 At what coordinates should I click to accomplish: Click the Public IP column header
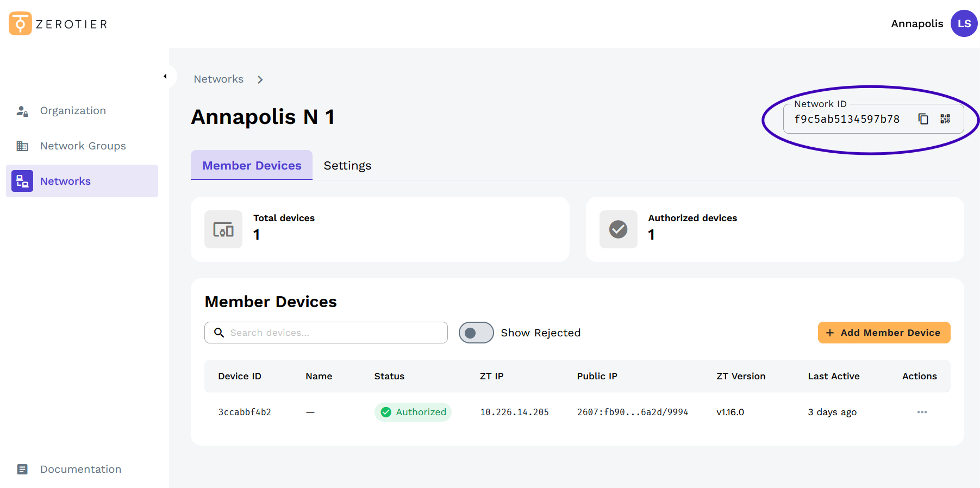[597, 376]
